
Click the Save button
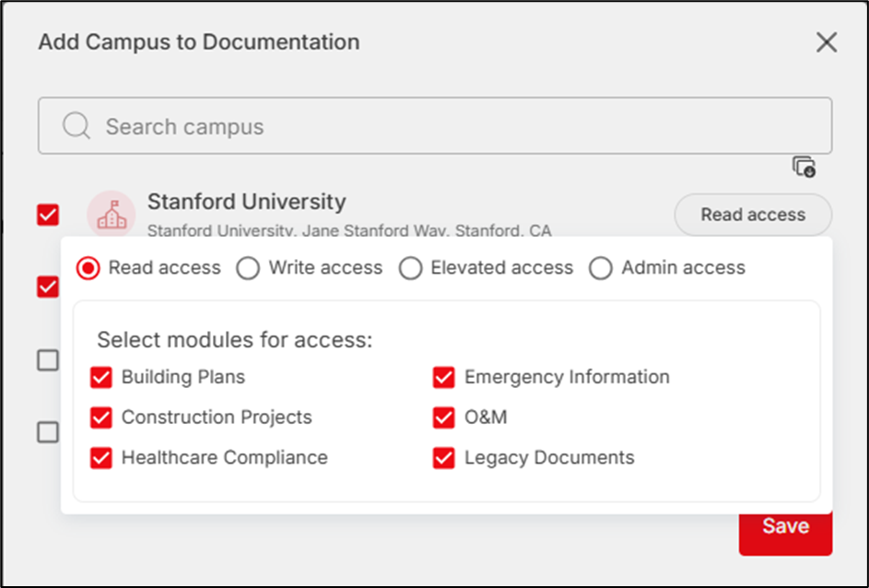(x=785, y=528)
